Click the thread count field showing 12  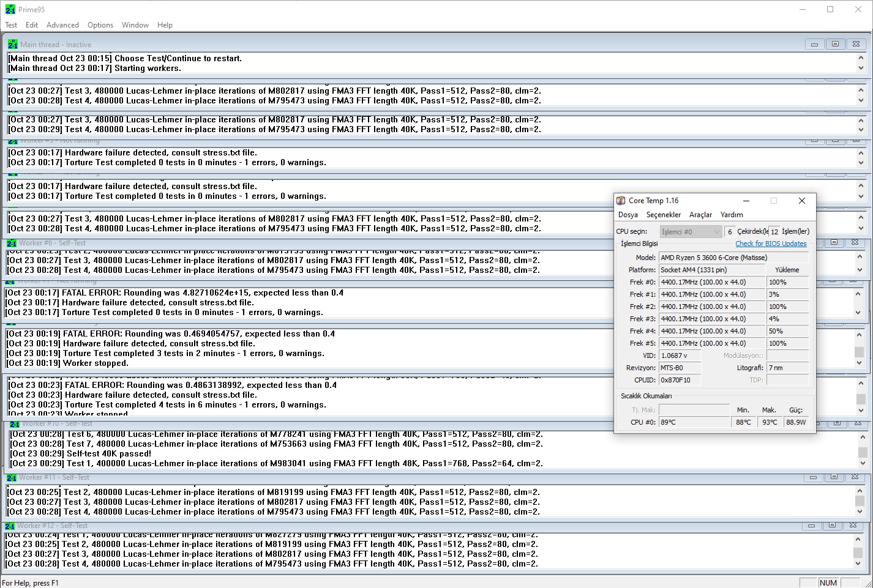pos(774,232)
